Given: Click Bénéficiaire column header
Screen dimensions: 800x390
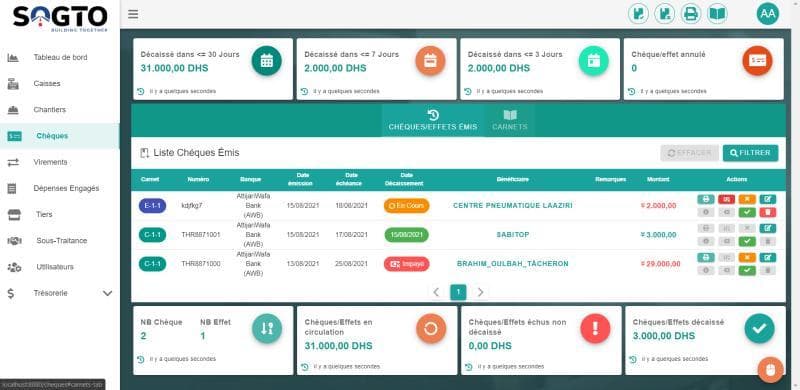Looking at the screenshot, I should tap(513, 180).
